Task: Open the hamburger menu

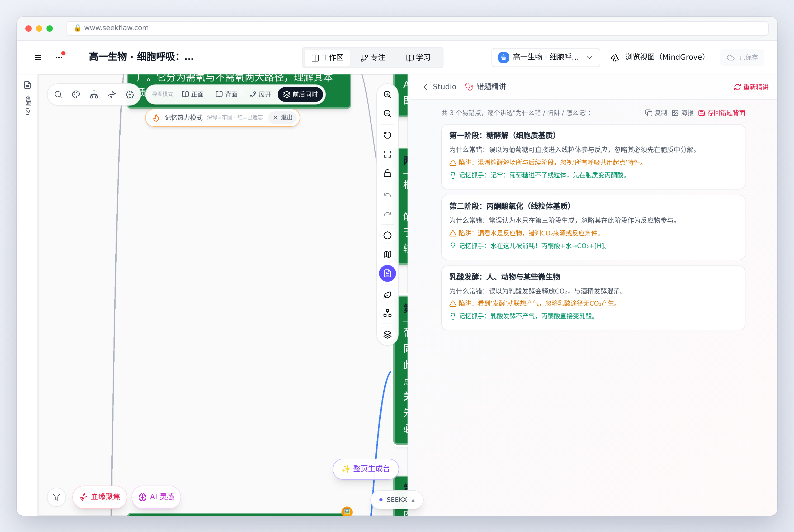Action: click(38, 57)
